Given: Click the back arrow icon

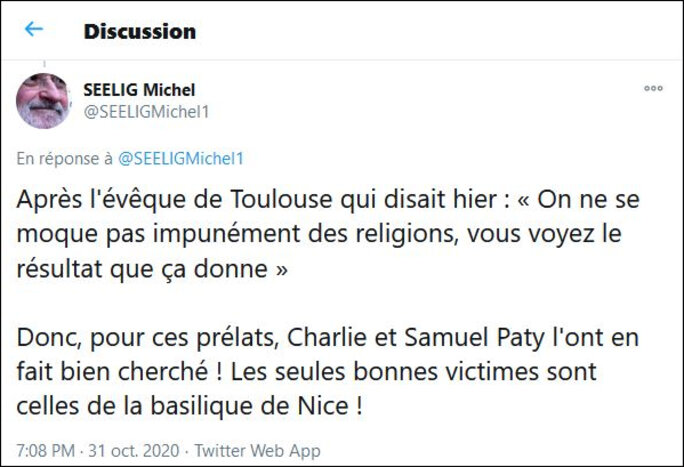Looking at the screenshot, I should tap(34, 29).
